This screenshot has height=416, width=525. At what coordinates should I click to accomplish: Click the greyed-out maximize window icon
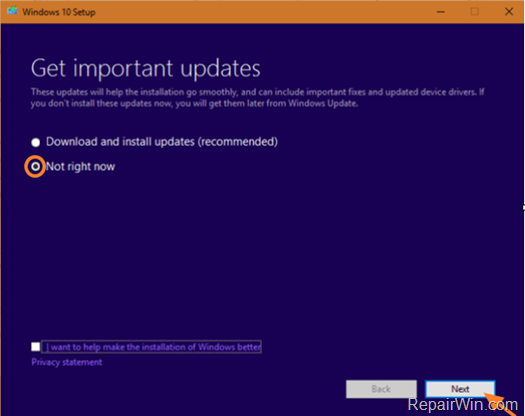[474, 12]
